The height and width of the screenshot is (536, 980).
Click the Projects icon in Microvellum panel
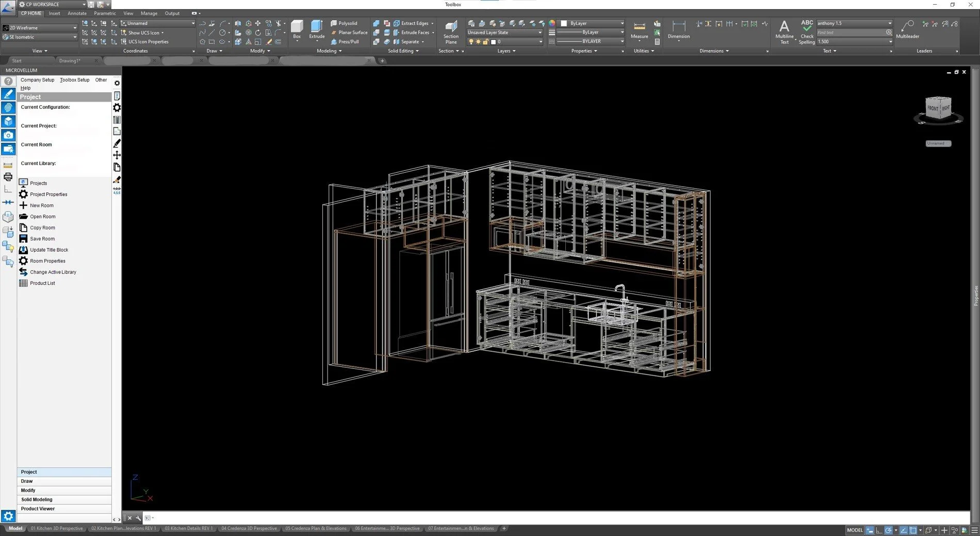click(23, 183)
